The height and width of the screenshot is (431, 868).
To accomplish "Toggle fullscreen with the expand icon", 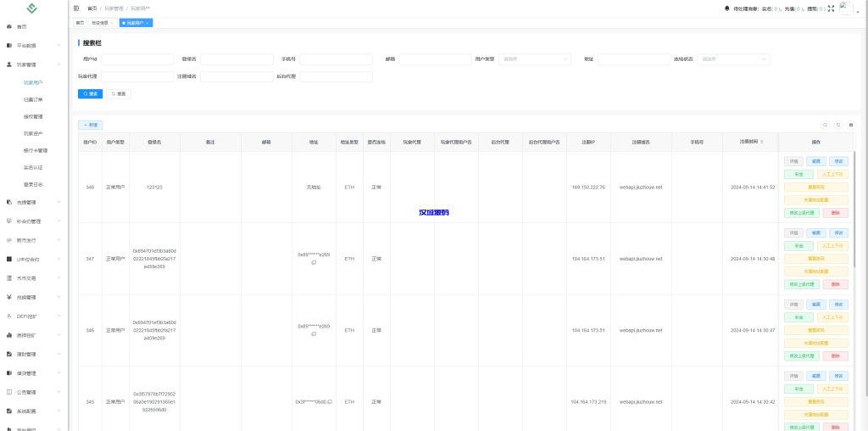I will pyautogui.click(x=831, y=8).
